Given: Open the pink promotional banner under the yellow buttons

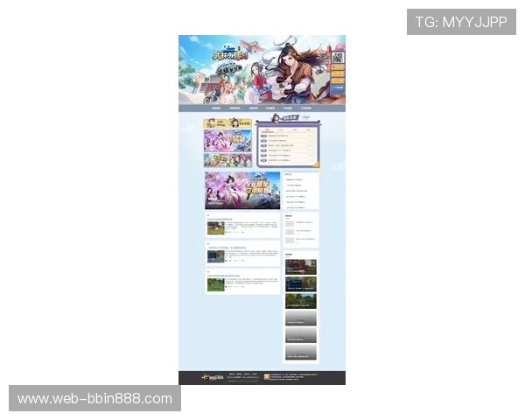Looking at the screenshot, I should 227,141.
